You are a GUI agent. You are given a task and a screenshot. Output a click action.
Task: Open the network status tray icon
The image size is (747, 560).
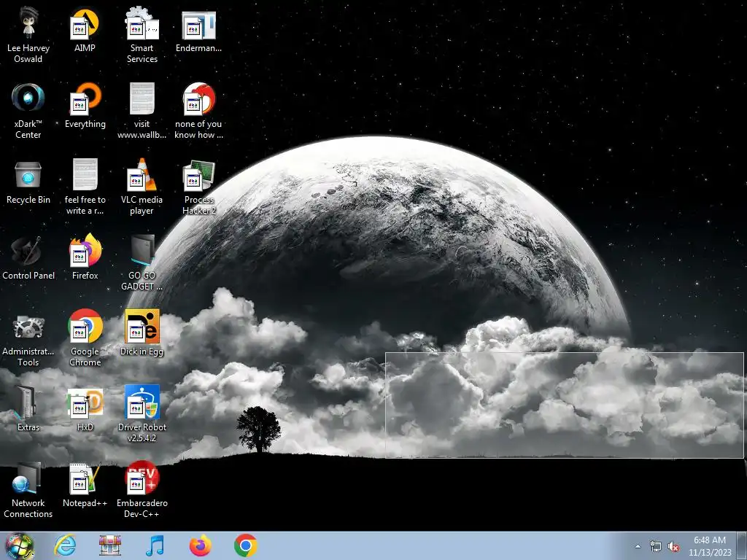click(x=656, y=547)
